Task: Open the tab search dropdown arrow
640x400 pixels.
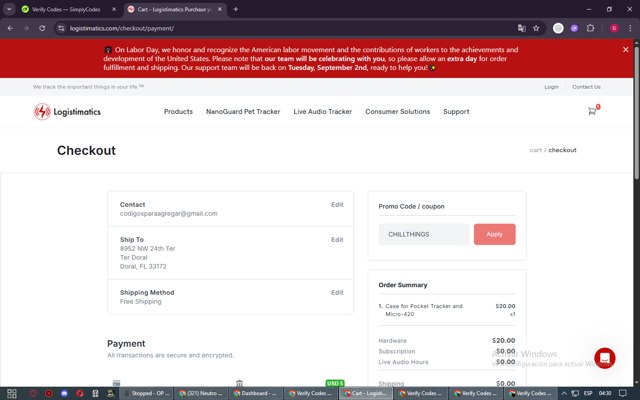Action: click(x=9, y=9)
